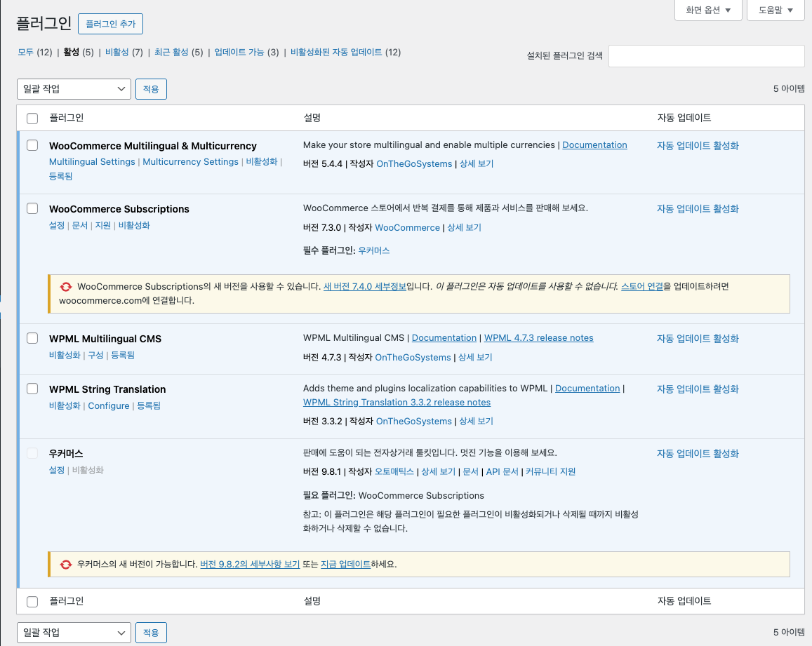Focus 설치된 플러그인 검색 search field
This screenshot has width=812, height=646.
pyautogui.click(x=706, y=56)
